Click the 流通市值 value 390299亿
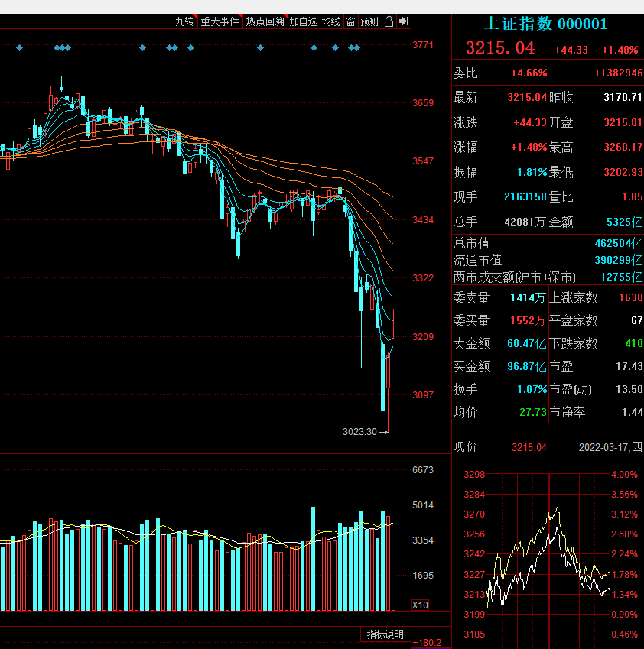Image resolution: width=644 pixels, height=649 pixels. point(619,261)
